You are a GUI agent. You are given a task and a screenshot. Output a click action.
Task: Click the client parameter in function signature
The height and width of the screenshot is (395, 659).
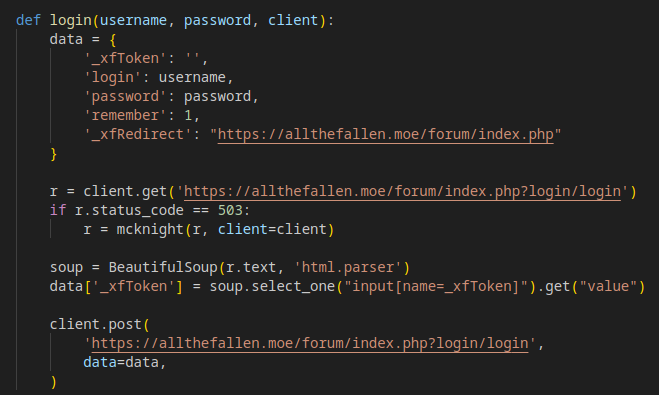point(293,20)
